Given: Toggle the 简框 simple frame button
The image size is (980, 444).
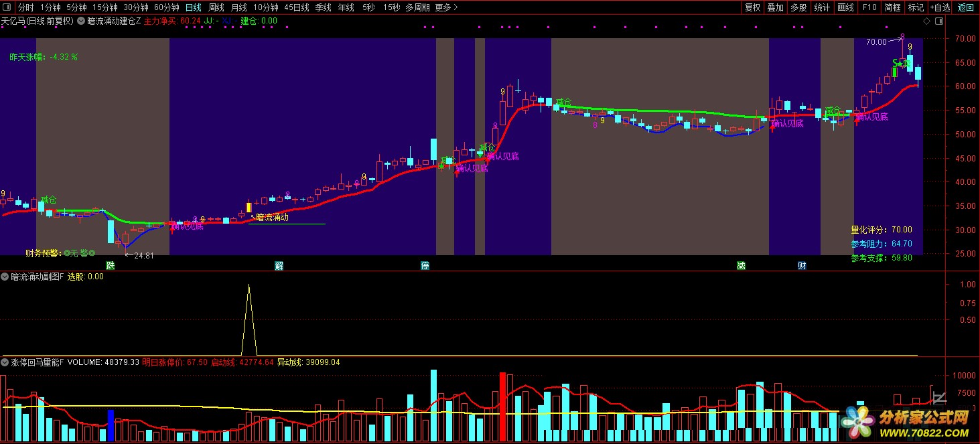Looking at the screenshot, I should pos(892,7).
